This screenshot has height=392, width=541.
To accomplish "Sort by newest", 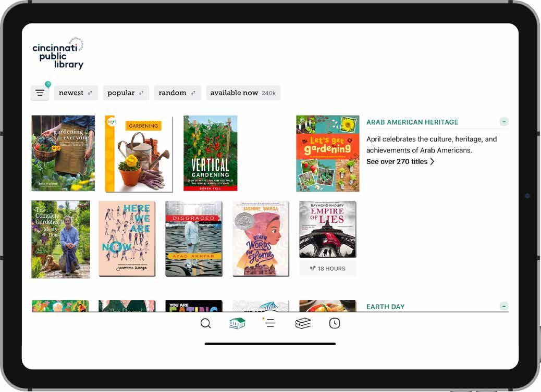I will click(x=76, y=93).
